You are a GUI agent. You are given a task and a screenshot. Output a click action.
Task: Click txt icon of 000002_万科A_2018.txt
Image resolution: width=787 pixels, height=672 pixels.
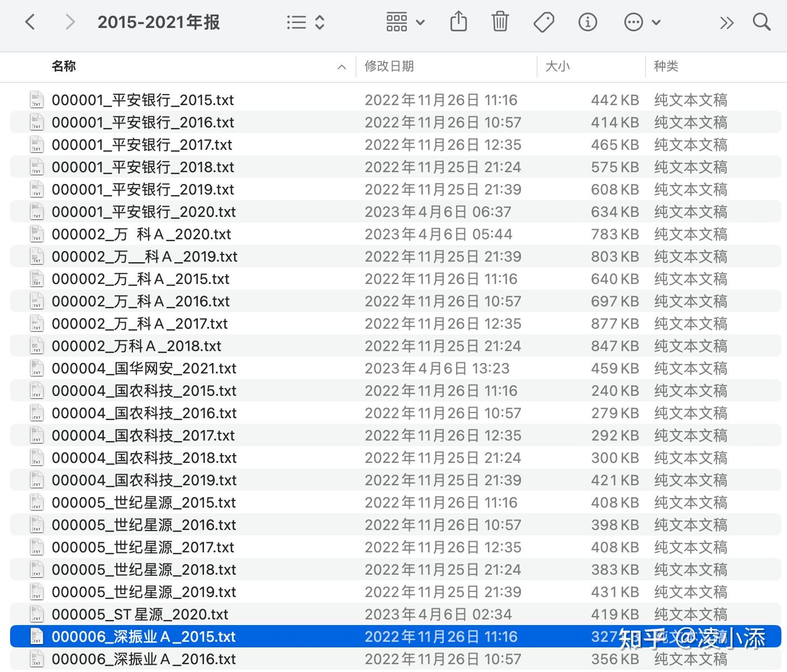pyautogui.click(x=36, y=346)
